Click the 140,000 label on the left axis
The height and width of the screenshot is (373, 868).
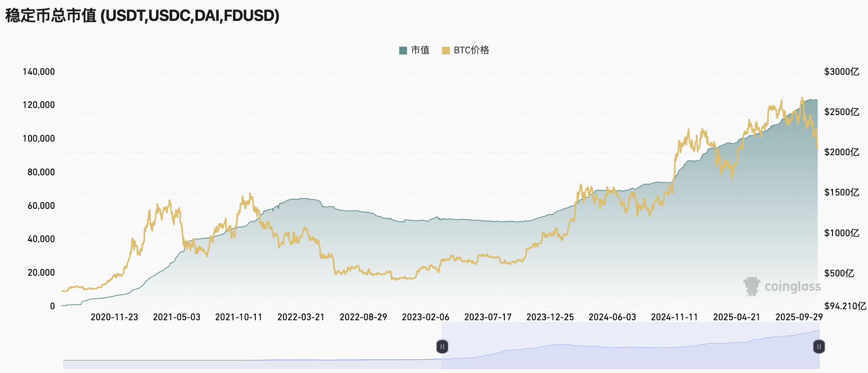[x=39, y=72]
